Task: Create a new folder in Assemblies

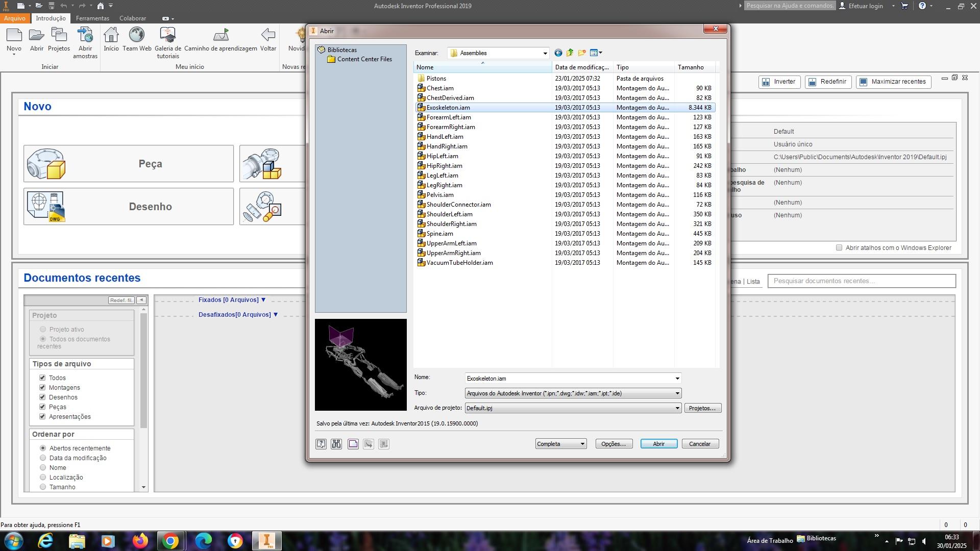Action: point(582,53)
